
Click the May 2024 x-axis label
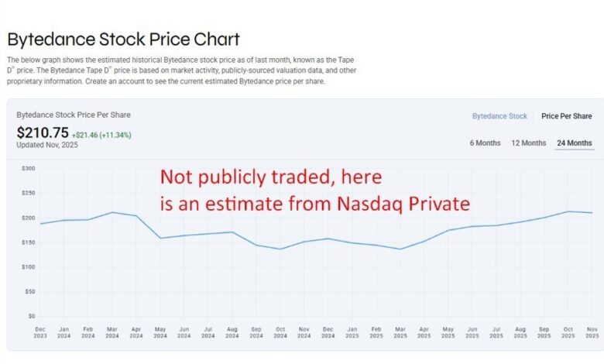pos(160,331)
